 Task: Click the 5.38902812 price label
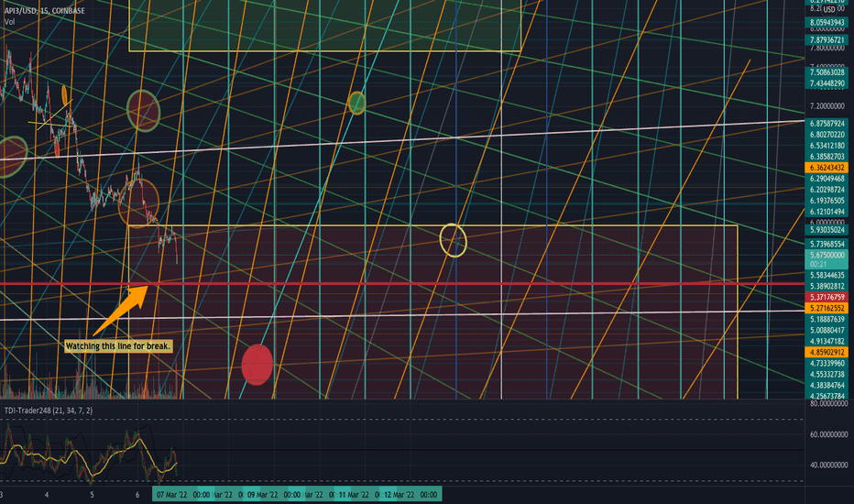click(x=827, y=286)
